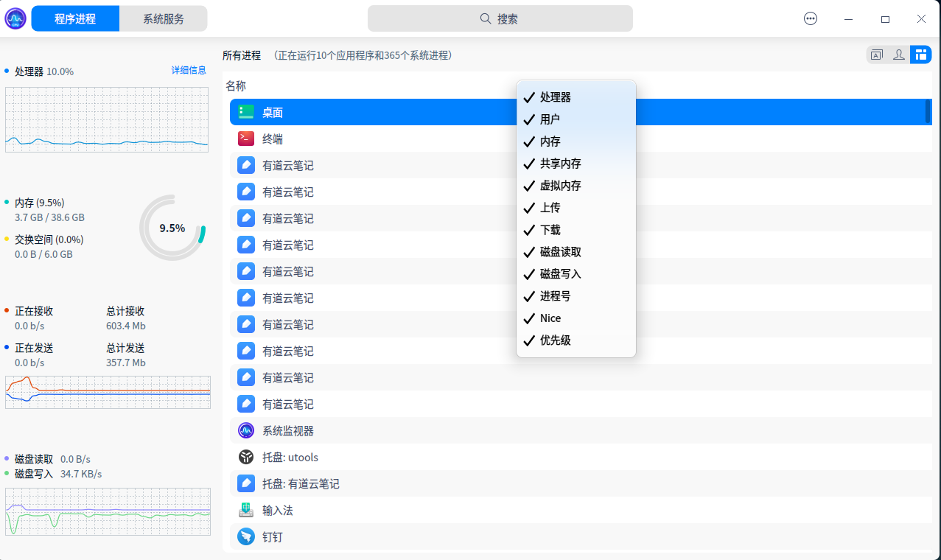This screenshot has width=941, height=560.
Task: Click the 终端 terminal icon
Action: point(246,139)
